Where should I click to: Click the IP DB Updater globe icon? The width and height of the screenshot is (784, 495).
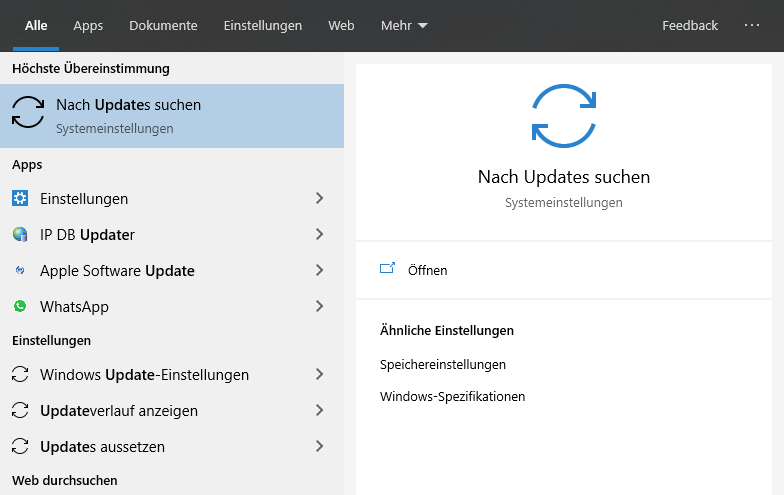[x=20, y=234]
